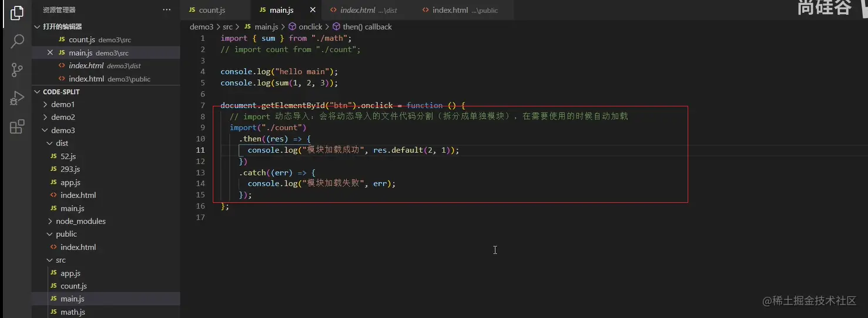The height and width of the screenshot is (318, 868).
Task: Click the src breadcrumb segment
Action: (x=227, y=27)
